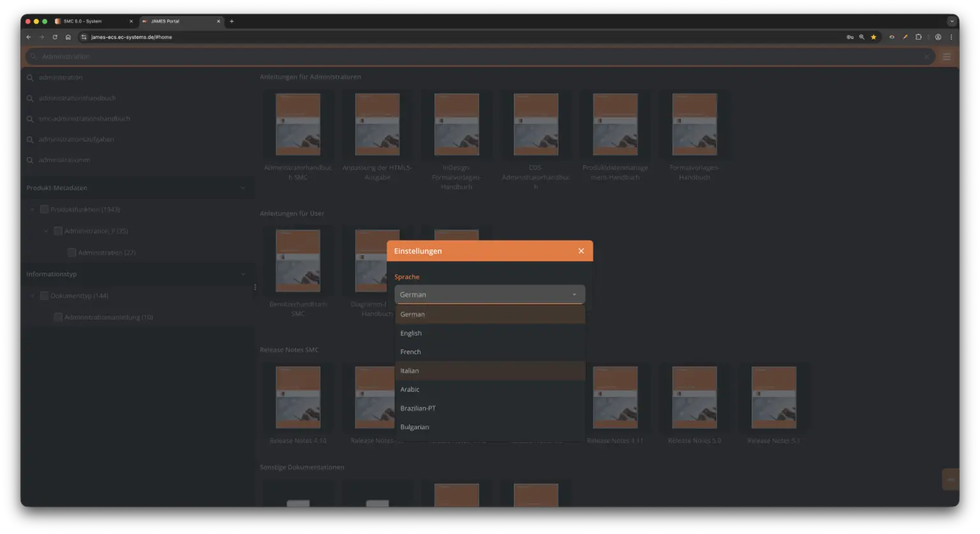This screenshot has height=534, width=980.
Task: Click the browser home icon
Action: [68, 37]
